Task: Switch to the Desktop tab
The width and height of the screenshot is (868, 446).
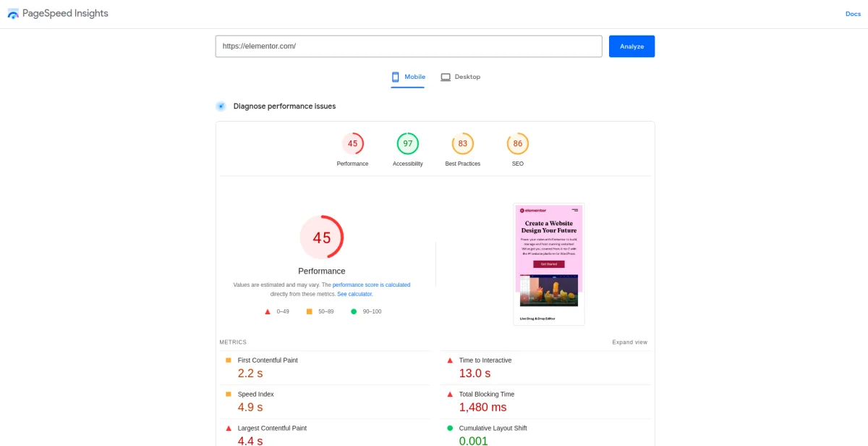Action: 460,77
